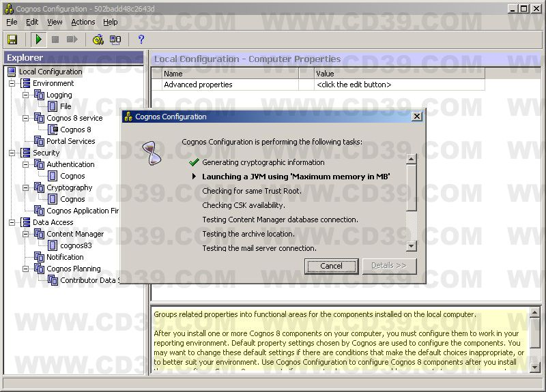
Task: Cancel the running configuration tasks
Action: pos(331,266)
